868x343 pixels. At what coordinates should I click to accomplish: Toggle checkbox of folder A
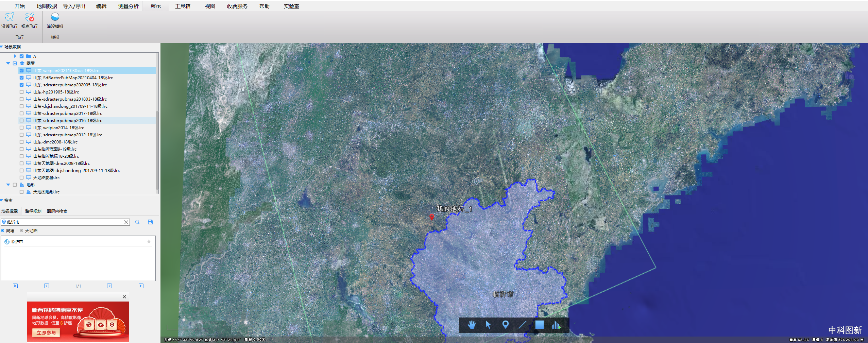click(21, 56)
